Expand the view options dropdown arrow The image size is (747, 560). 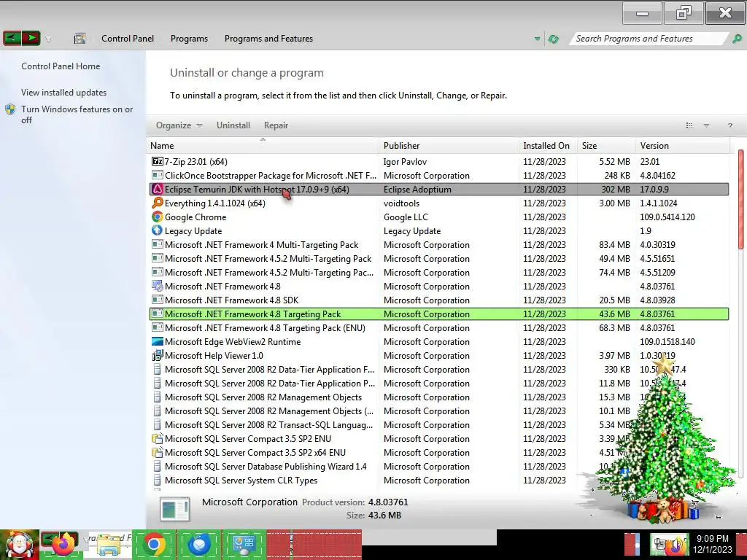click(x=706, y=125)
